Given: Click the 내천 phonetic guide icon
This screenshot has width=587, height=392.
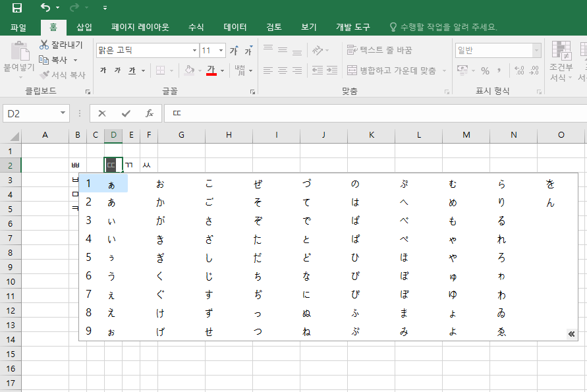Looking at the screenshot, I should click(240, 70).
